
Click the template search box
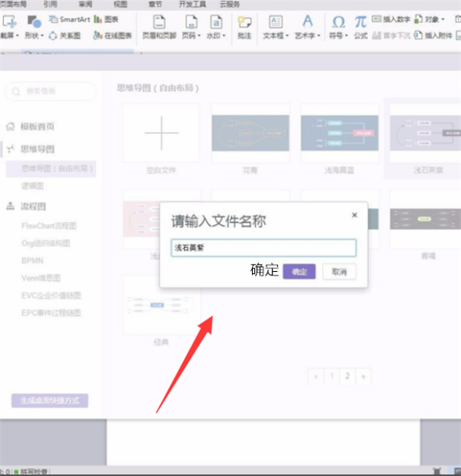(51, 91)
